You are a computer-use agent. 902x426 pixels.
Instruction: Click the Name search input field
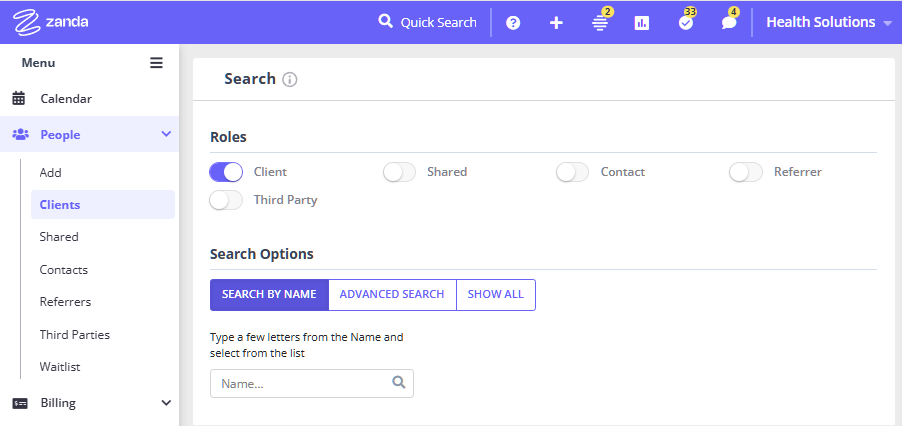[300, 383]
